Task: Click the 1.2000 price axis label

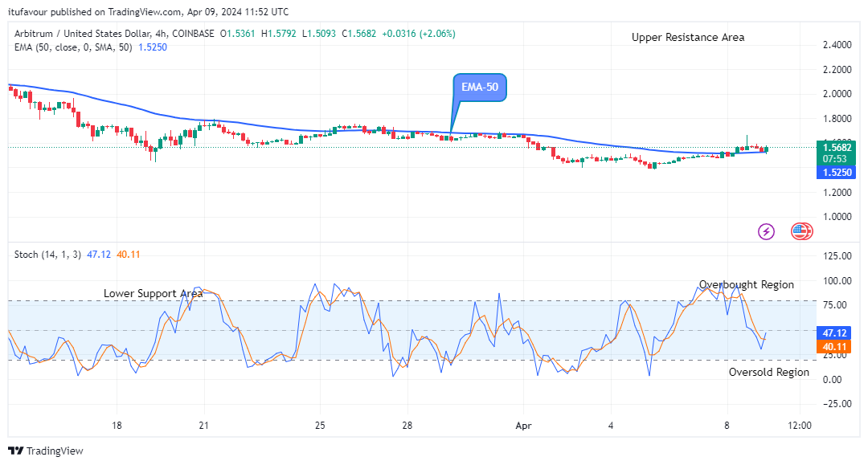Action: 837,193
